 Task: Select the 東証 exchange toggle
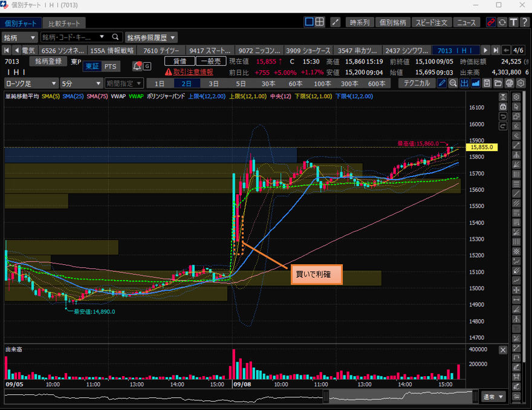pyautogui.click(x=91, y=66)
